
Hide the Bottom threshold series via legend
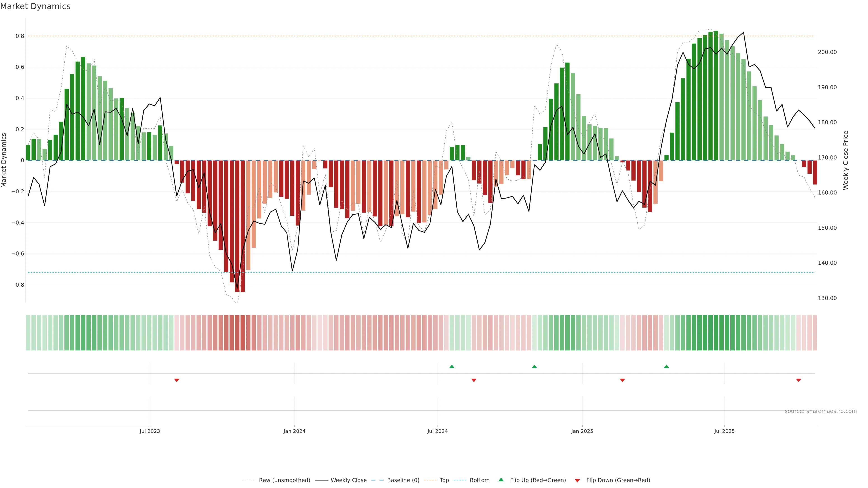point(479,480)
